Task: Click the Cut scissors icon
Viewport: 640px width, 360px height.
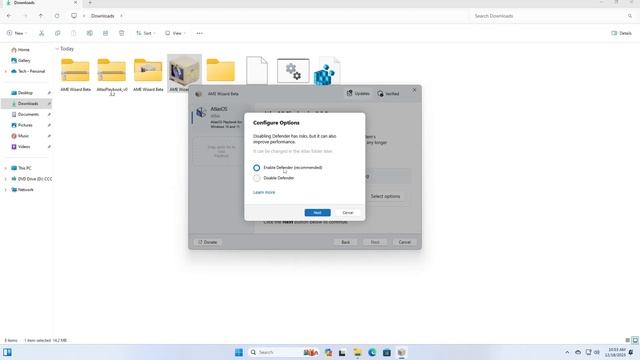Action: [x=41, y=33]
